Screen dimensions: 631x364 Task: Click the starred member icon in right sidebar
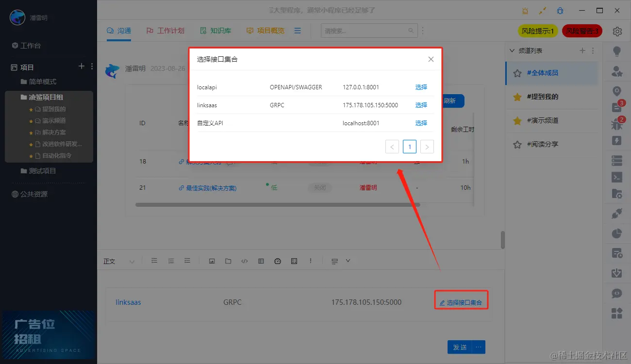tap(617, 72)
